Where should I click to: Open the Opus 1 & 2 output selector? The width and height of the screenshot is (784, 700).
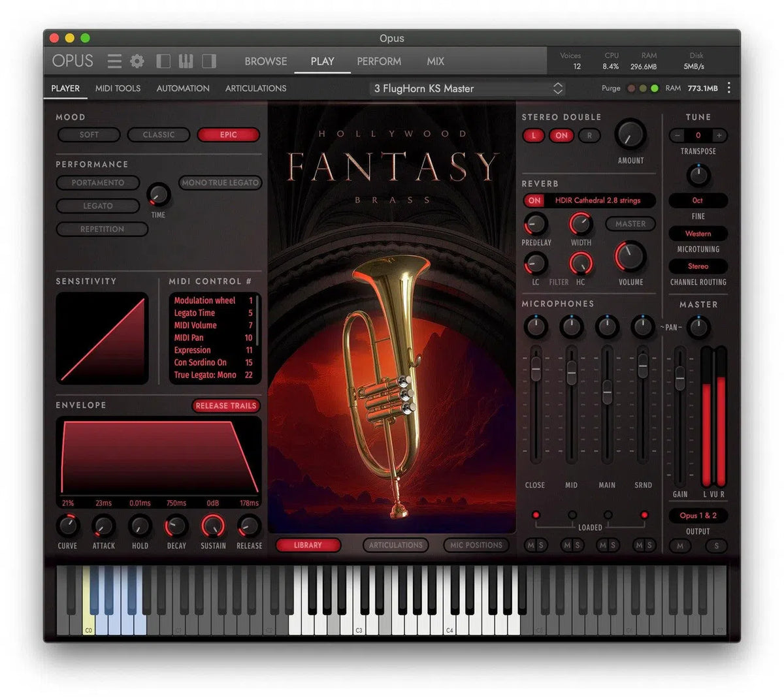pos(698,516)
